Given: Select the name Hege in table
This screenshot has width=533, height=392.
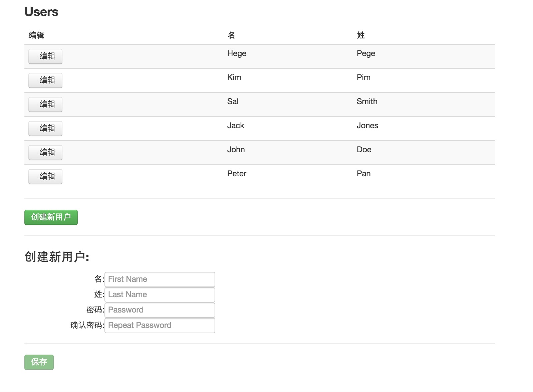Looking at the screenshot, I should [x=237, y=53].
